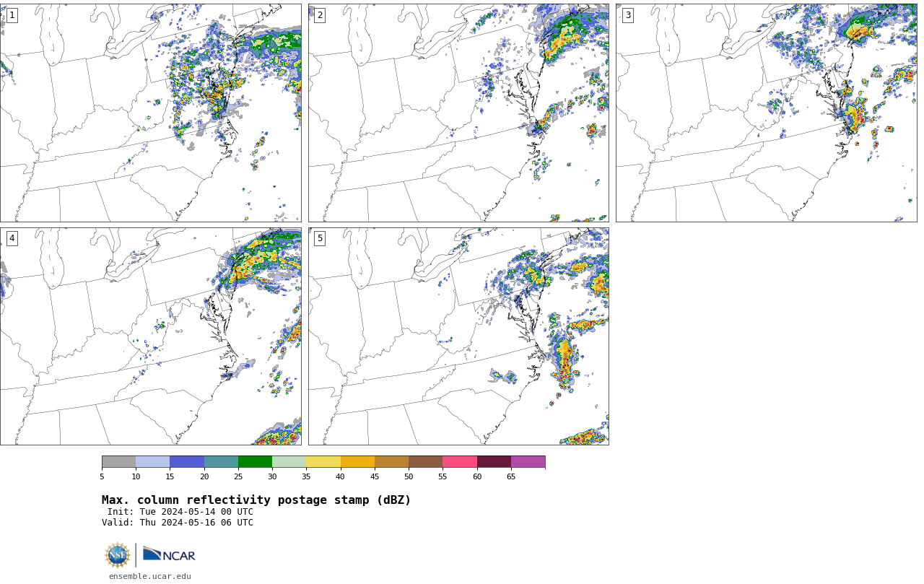Click the ensemble.ucar.edu text
The image size is (924, 584).
[150, 576]
